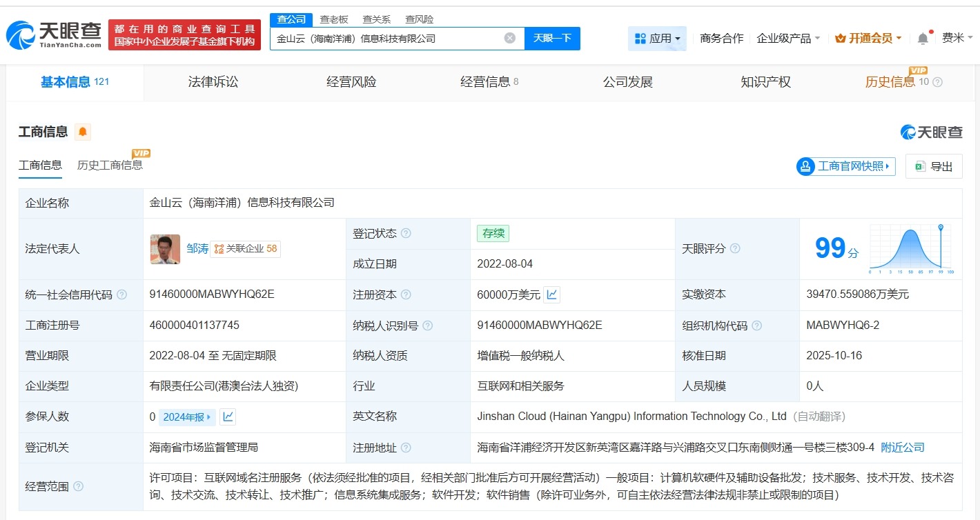Screen dimensions: 980x520
Task: Click the help icon next to 经营范围
Action: coord(78,486)
